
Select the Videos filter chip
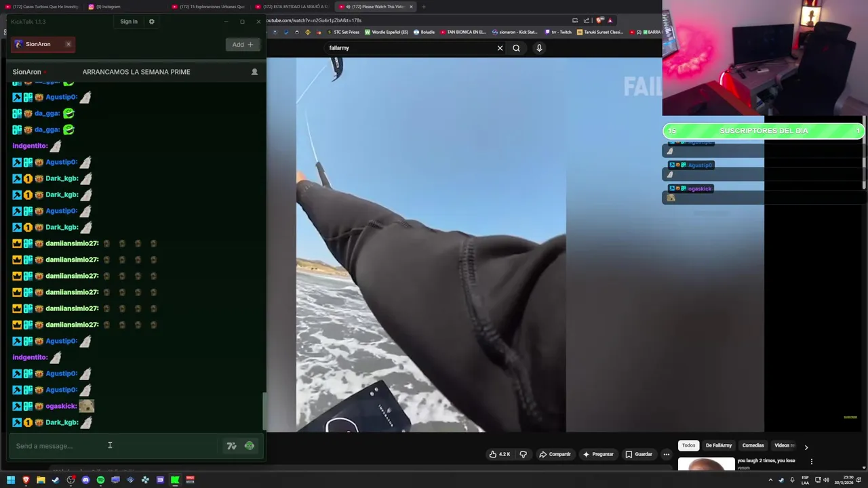pos(784,445)
